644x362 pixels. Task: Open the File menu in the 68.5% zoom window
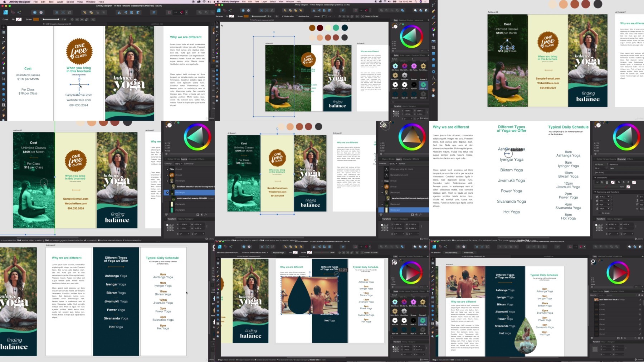35,2
